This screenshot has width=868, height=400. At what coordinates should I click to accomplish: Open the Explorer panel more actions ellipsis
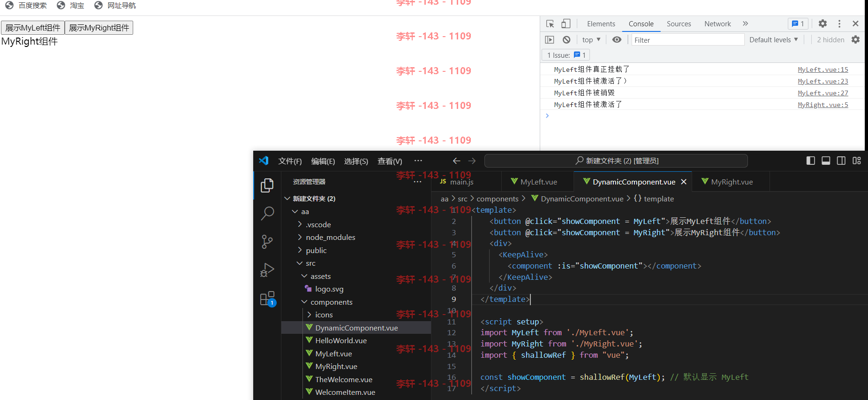[x=417, y=182]
